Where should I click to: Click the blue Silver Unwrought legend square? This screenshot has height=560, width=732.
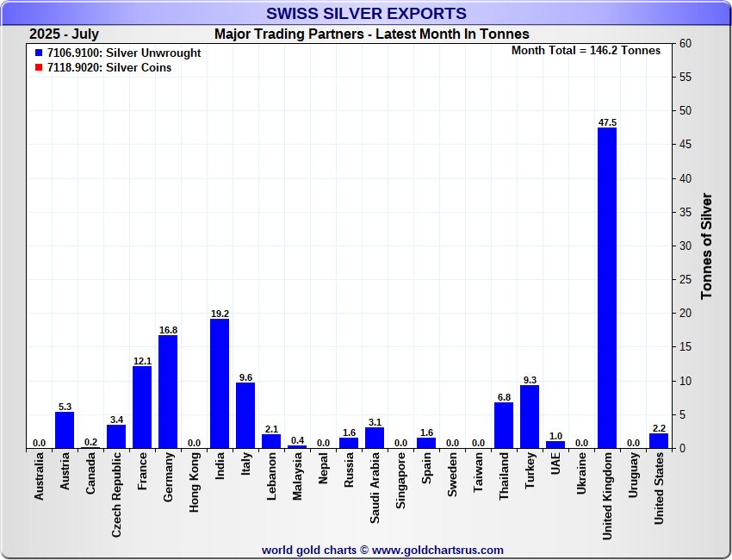[39, 53]
